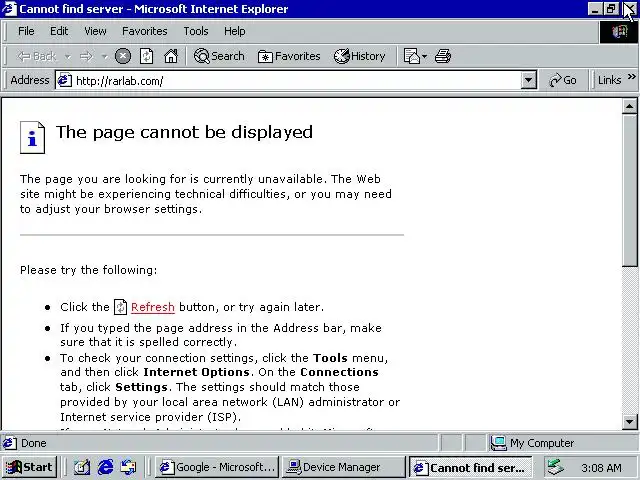Click the Mail toolbar icon

[x=411, y=56]
